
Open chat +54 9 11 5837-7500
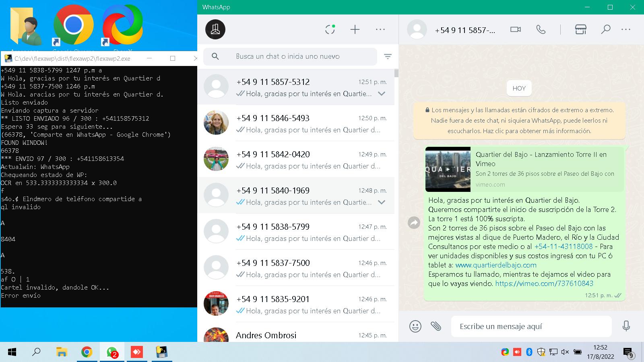[296, 268]
